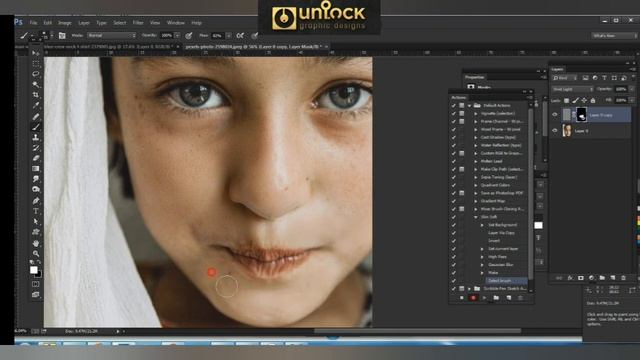
Task: Create new set folder in Actions panel
Action: click(496, 298)
